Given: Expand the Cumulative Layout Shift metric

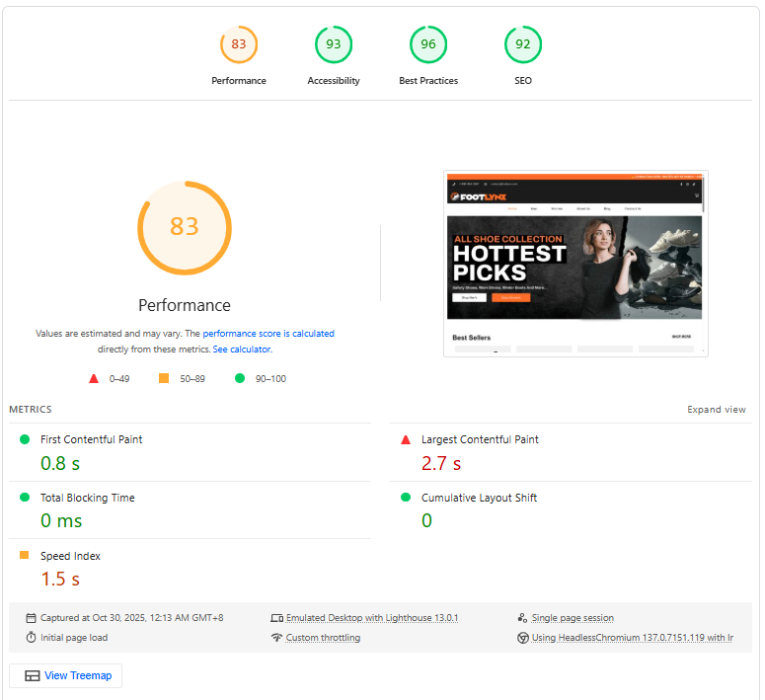Looking at the screenshot, I should tap(479, 499).
